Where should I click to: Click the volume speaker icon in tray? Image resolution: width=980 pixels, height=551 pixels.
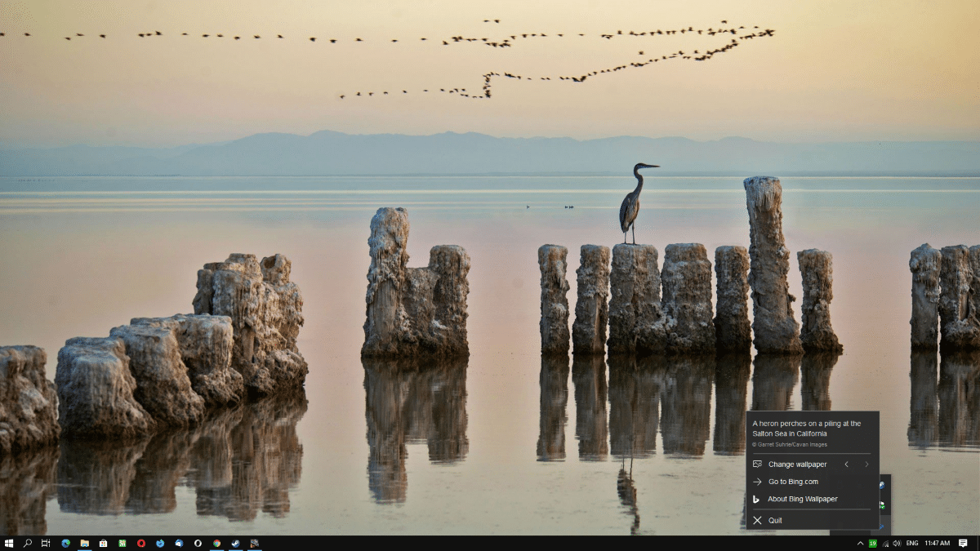click(897, 543)
